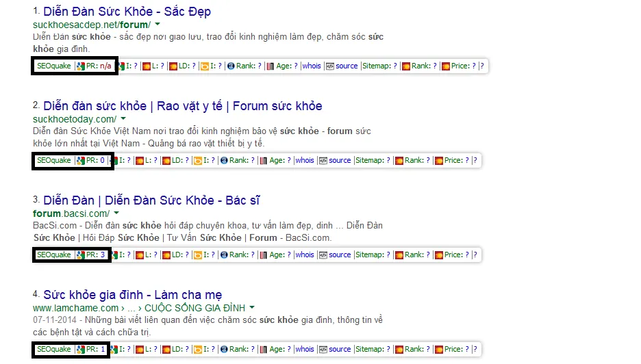Click the Price icon in fourth result's SEOquake bar
641x364 pixels.
point(447,350)
